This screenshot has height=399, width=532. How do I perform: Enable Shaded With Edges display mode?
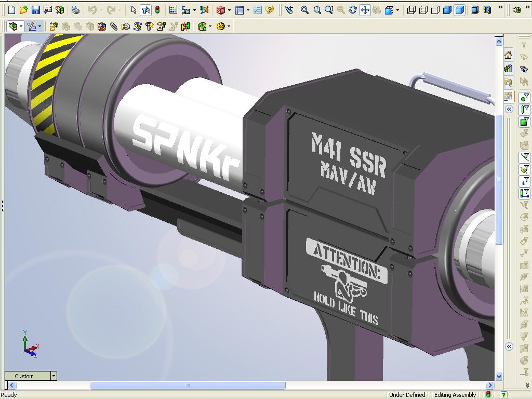(447, 10)
